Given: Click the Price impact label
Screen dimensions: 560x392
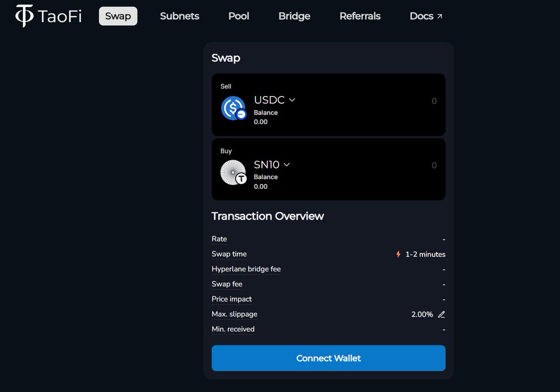Looking at the screenshot, I should pyautogui.click(x=232, y=299).
